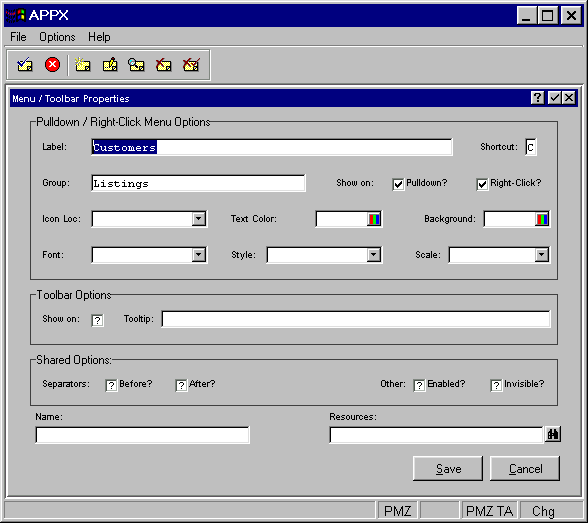Close the APPX main window
This screenshot has width=588, height=523.
(x=571, y=15)
